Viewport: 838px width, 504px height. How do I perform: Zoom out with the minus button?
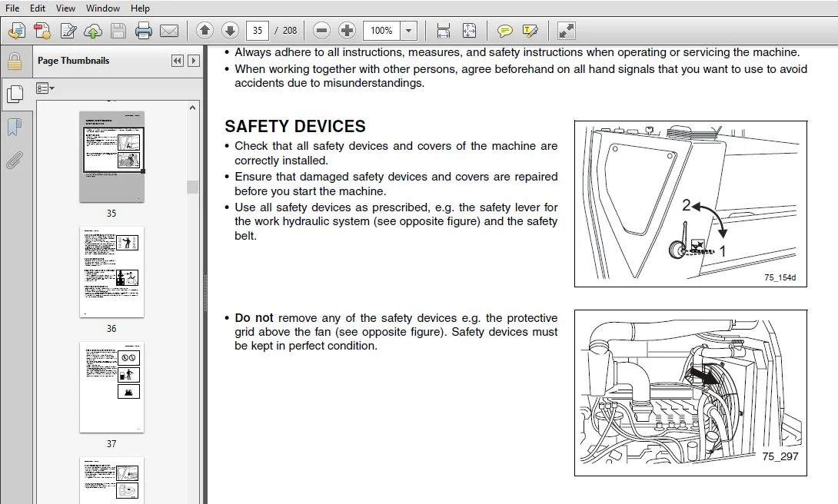coord(321,31)
